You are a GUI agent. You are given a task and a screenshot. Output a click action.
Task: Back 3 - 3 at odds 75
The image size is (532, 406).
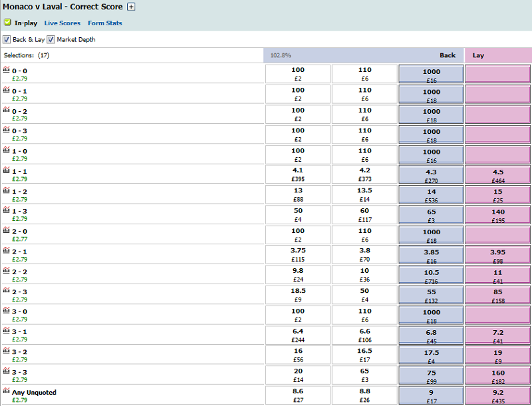coord(431,375)
